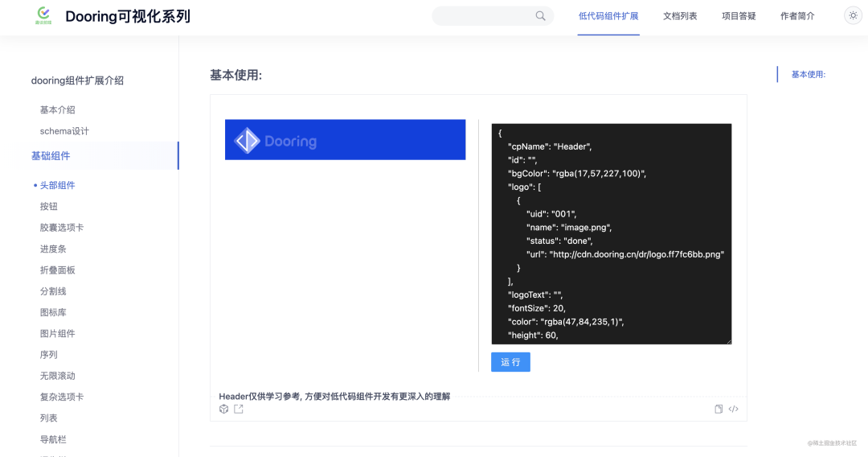The height and width of the screenshot is (457, 868).
Task: Click the Dooring site logo icon
Action: pos(43,15)
